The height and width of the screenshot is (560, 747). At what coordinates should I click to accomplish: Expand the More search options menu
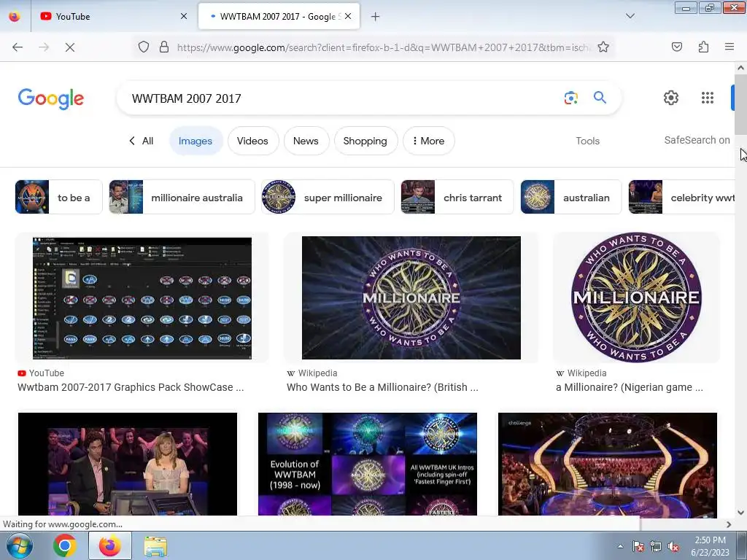click(x=428, y=141)
